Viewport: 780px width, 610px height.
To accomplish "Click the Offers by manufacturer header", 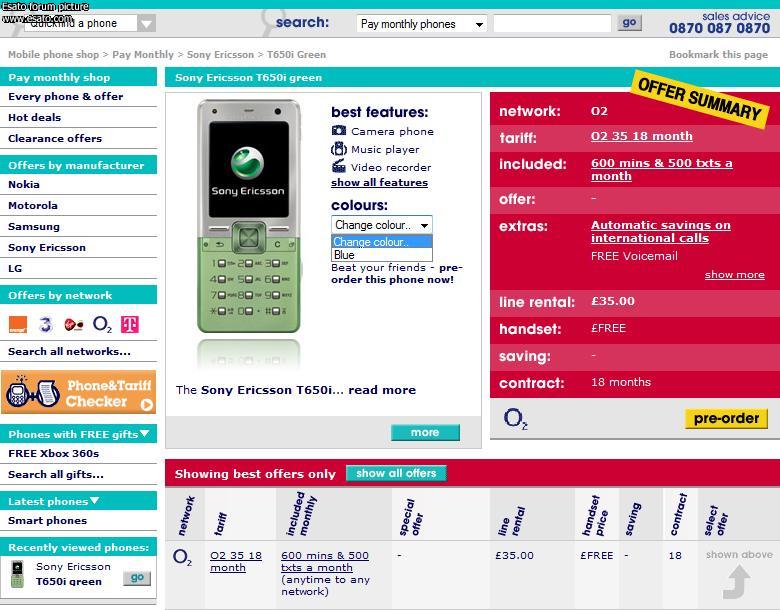I will point(79,165).
